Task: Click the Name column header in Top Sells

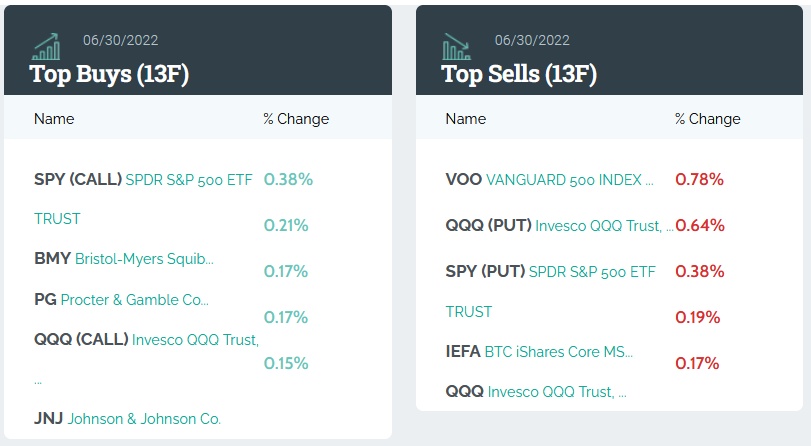Action: (x=466, y=119)
